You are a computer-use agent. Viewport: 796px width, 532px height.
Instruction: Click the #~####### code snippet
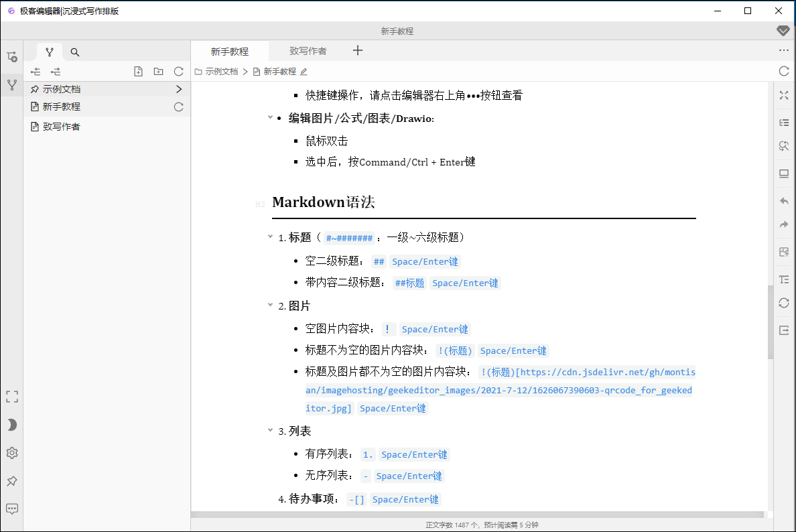[x=349, y=238]
